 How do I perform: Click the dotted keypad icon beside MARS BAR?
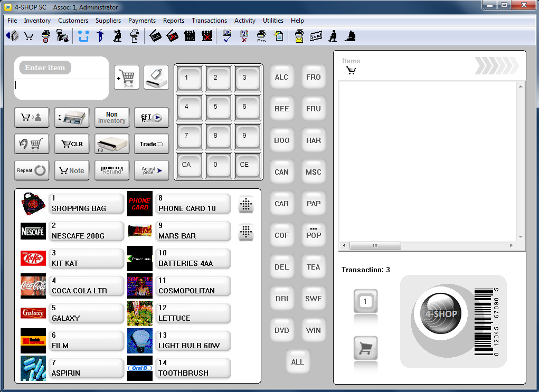coord(246,232)
